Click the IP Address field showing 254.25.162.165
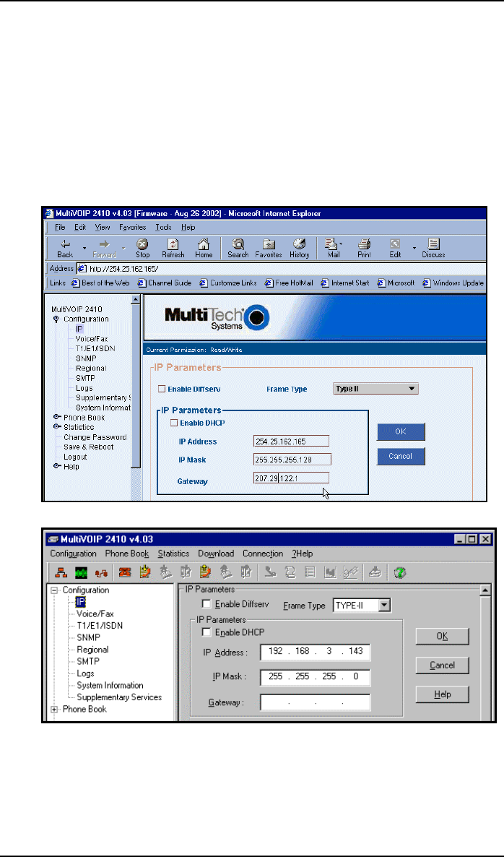Image resolution: width=504 pixels, height=857 pixels. coord(292,441)
